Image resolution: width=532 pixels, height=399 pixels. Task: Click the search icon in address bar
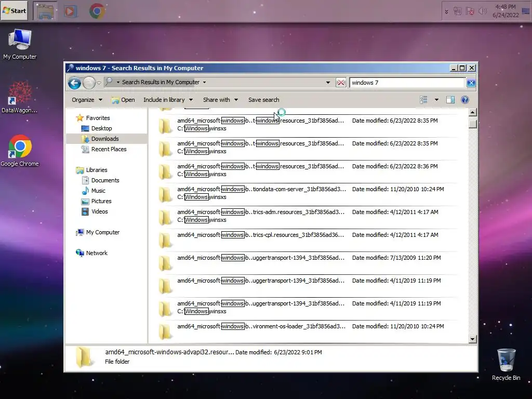pos(109,82)
